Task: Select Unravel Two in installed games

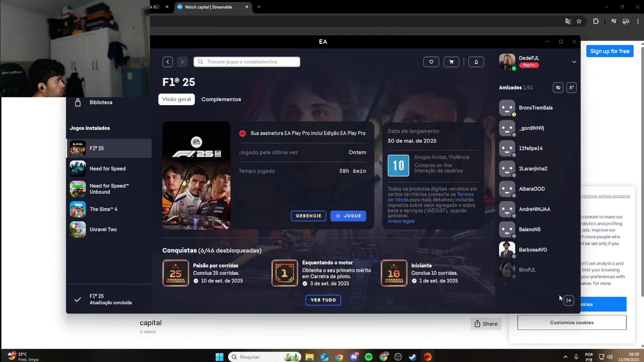Action: coord(109,229)
